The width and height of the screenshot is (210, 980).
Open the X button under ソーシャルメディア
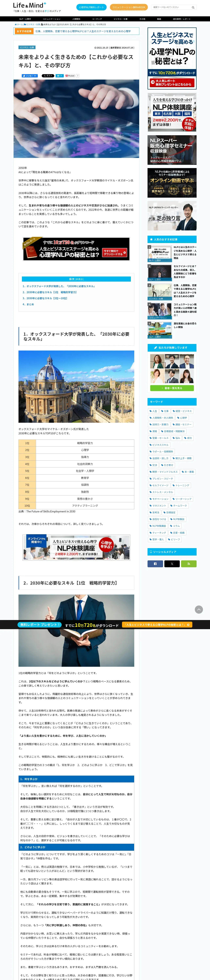[x=172, y=564]
